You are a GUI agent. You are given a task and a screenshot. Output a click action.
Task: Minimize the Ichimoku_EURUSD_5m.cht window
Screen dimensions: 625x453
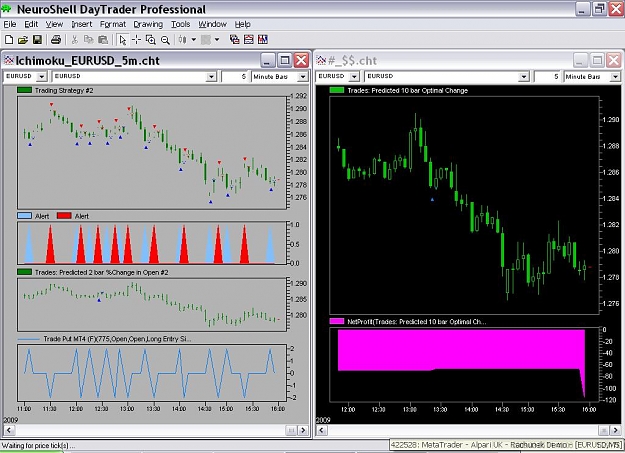point(268,61)
